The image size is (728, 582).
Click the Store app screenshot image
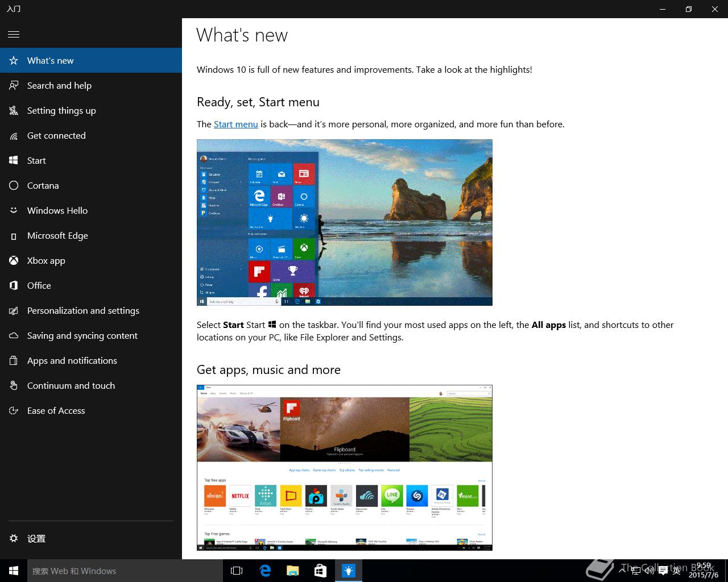tap(345, 468)
